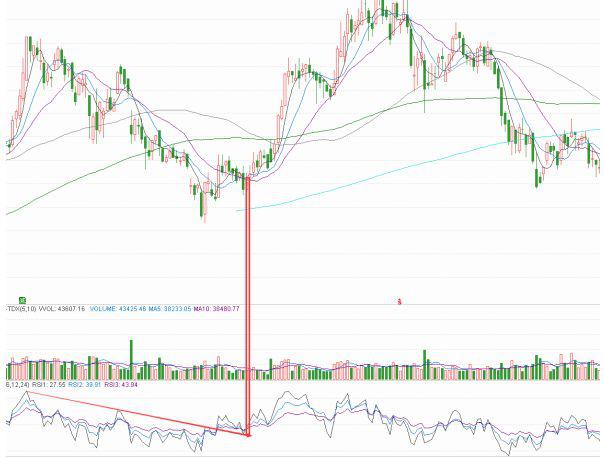Viewport: 604px width, 459px height.
Task: Select the red vertical marker line
Action: coord(246,300)
